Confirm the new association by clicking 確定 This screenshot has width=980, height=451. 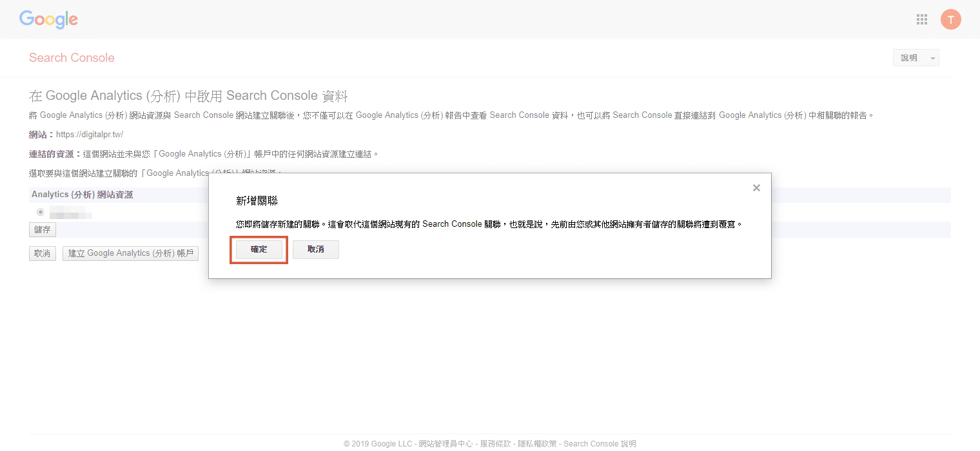258,249
